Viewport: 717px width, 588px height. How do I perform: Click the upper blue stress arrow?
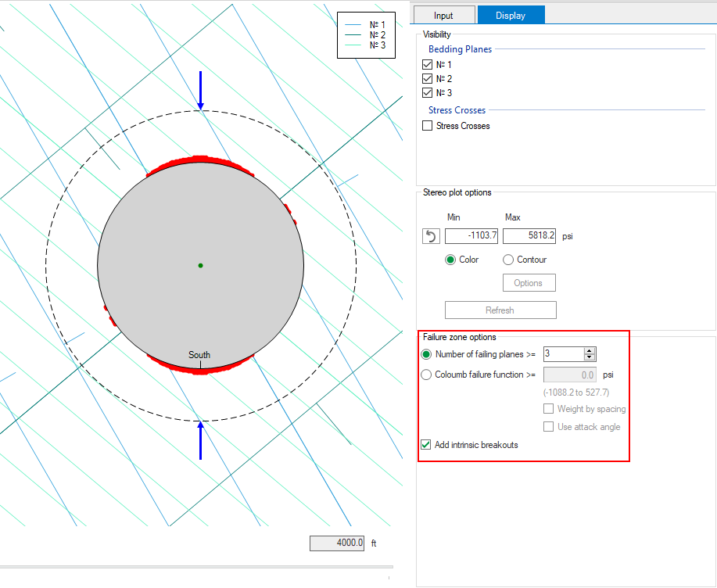point(200,90)
